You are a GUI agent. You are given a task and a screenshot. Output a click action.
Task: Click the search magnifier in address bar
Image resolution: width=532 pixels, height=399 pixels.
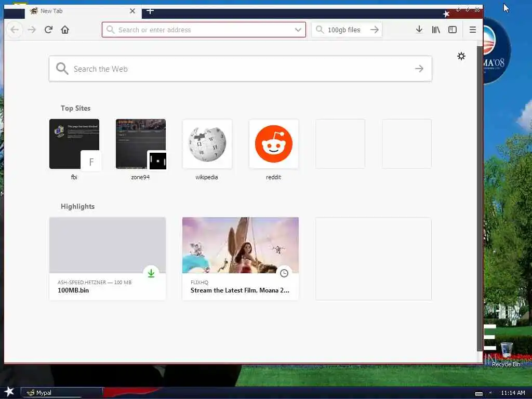110,30
